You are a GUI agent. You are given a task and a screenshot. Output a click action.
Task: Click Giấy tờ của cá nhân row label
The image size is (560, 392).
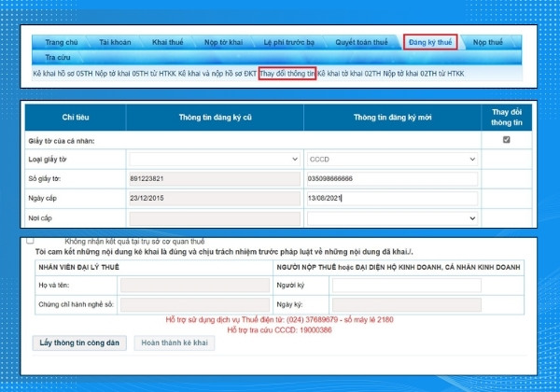coord(62,141)
